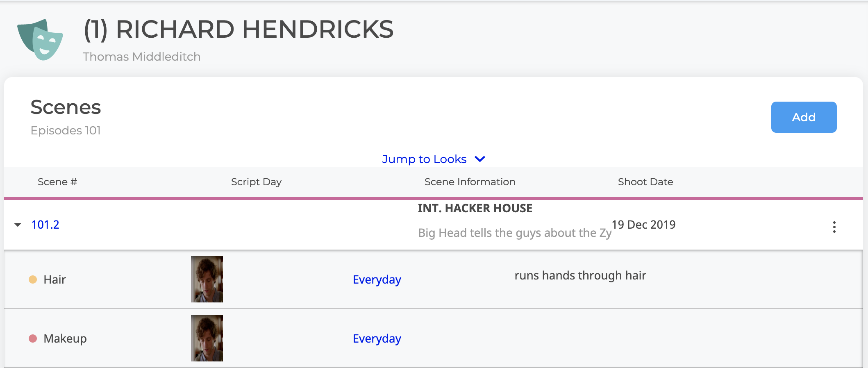Click the Script Day column header
Image resolution: width=868 pixels, height=368 pixels.
point(256,182)
